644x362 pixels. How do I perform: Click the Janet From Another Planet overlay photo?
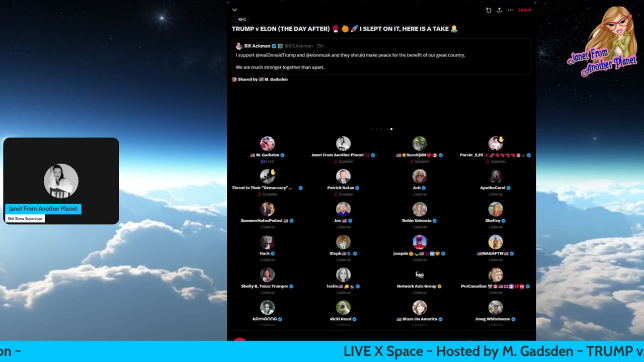[x=61, y=181]
